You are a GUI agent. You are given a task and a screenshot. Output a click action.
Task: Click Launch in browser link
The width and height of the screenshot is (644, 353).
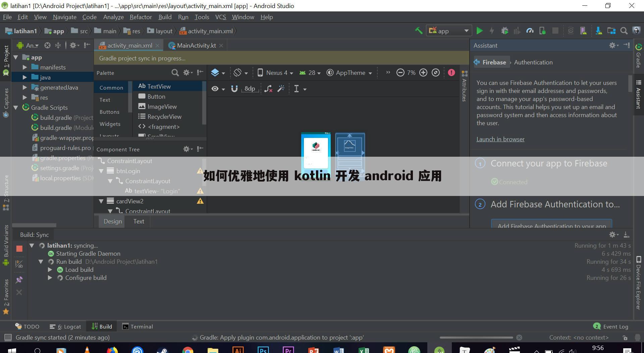500,139
